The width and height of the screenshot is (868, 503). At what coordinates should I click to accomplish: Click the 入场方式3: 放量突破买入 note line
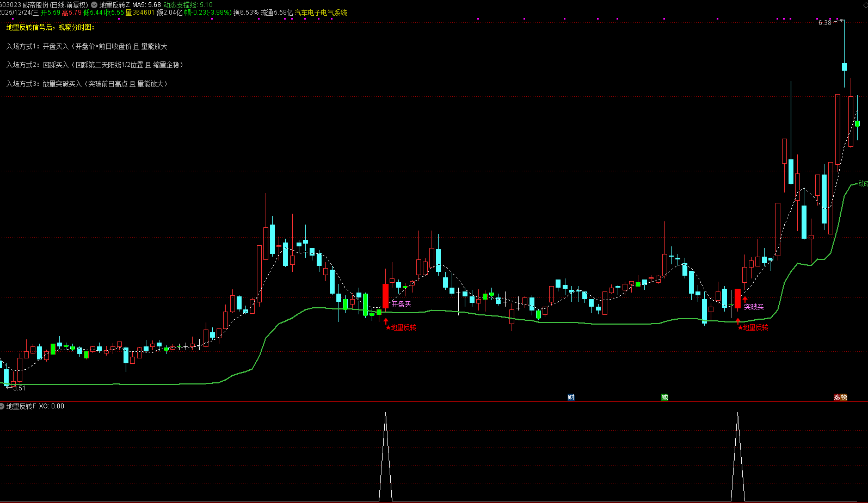(x=87, y=84)
